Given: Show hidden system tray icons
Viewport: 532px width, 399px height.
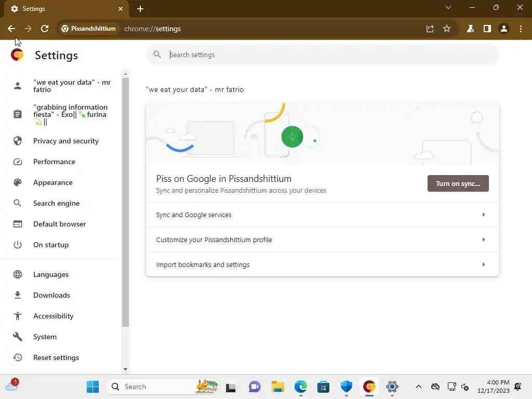Looking at the screenshot, I should click(419, 387).
